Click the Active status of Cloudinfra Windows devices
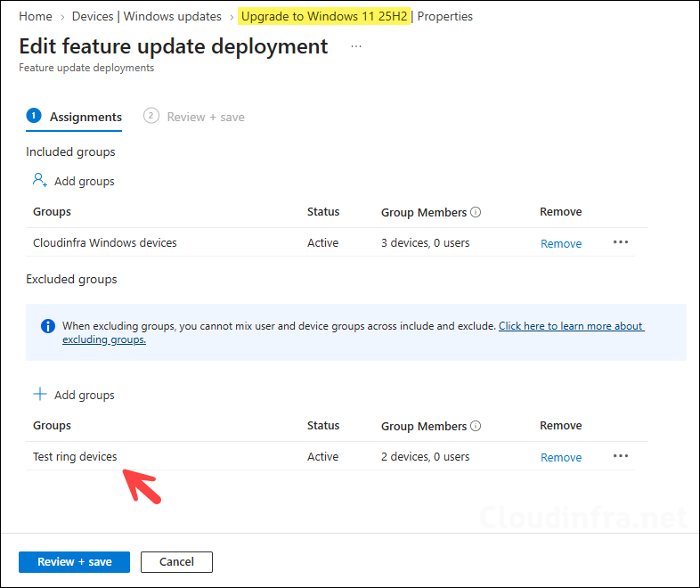Screen dimensions: 700x588 pos(322,243)
